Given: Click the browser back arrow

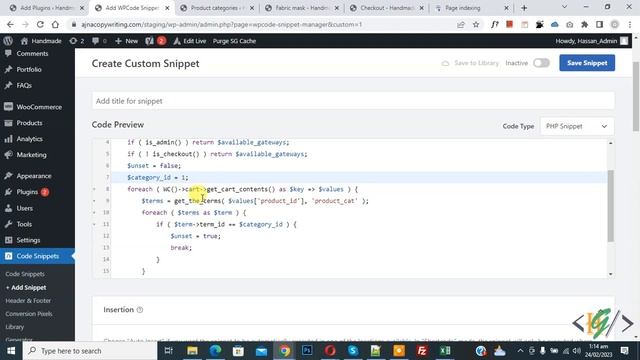Looking at the screenshot, I should [10, 24].
